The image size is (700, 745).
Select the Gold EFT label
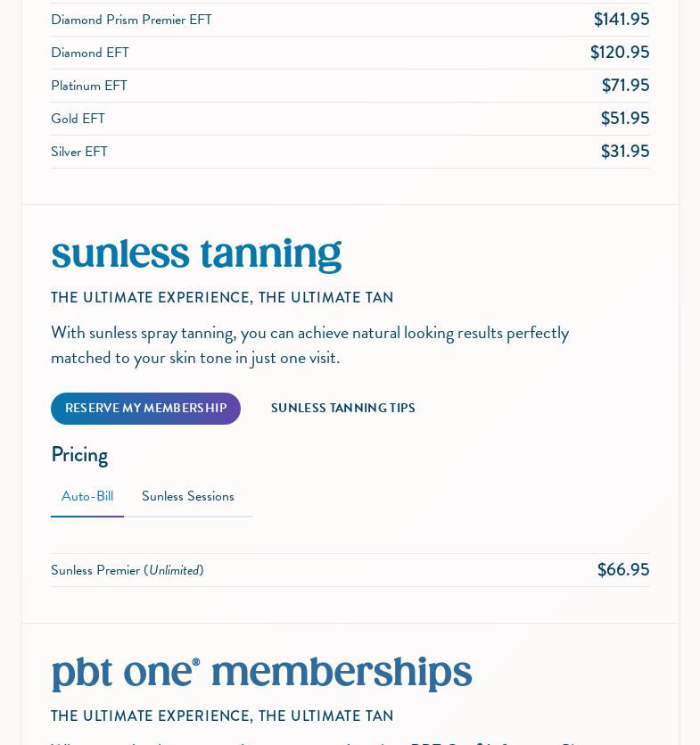(x=78, y=119)
